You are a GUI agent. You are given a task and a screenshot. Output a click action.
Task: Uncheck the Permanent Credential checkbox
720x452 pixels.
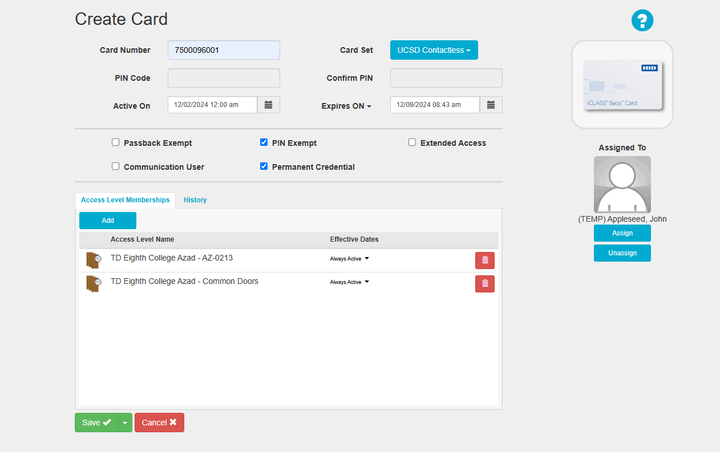tap(264, 166)
